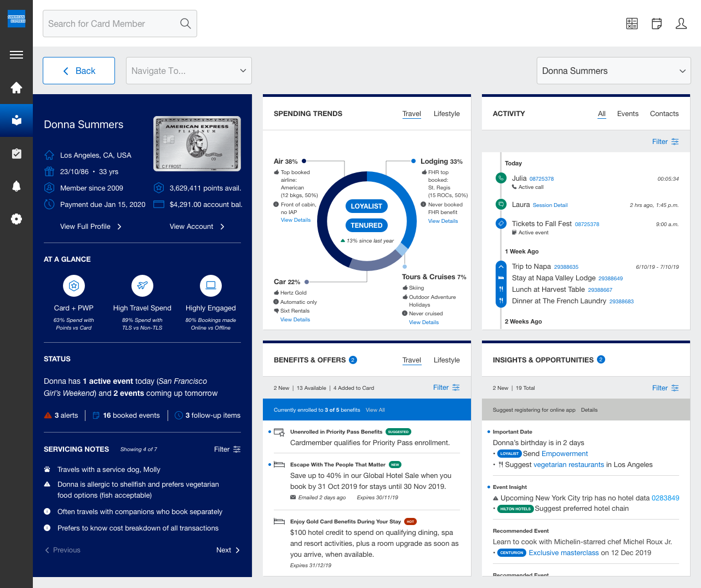Click 16 booked events status
This screenshot has height=588, width=701.
127,416
